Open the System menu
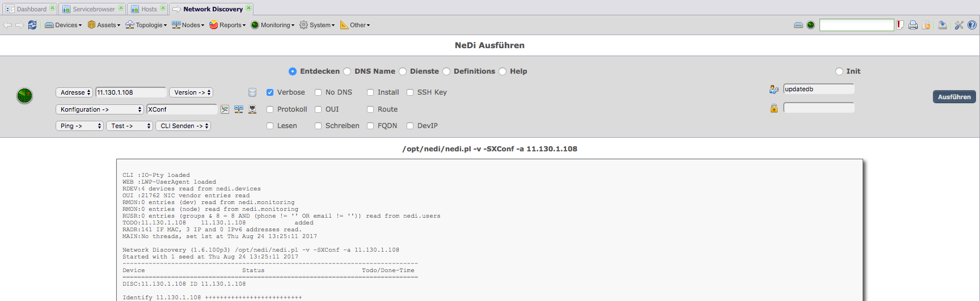The width and height of the screenshot is (980, 301). (x=317, y=25)
